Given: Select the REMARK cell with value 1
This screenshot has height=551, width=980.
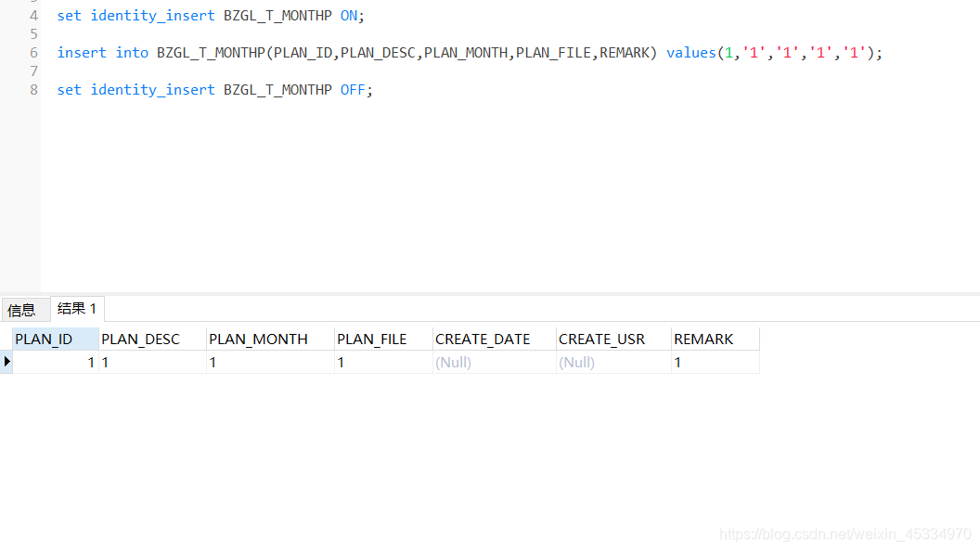Looking at the screenshot, I should point(715,363).
